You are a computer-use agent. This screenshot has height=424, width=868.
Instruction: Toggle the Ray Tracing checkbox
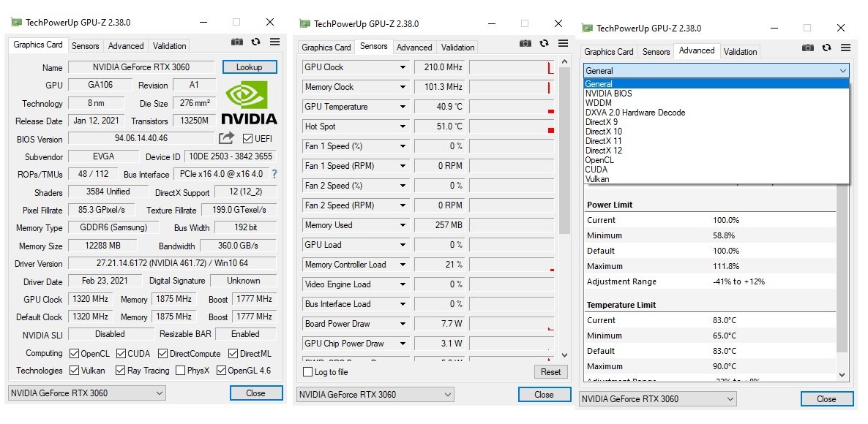click(120, 371)
